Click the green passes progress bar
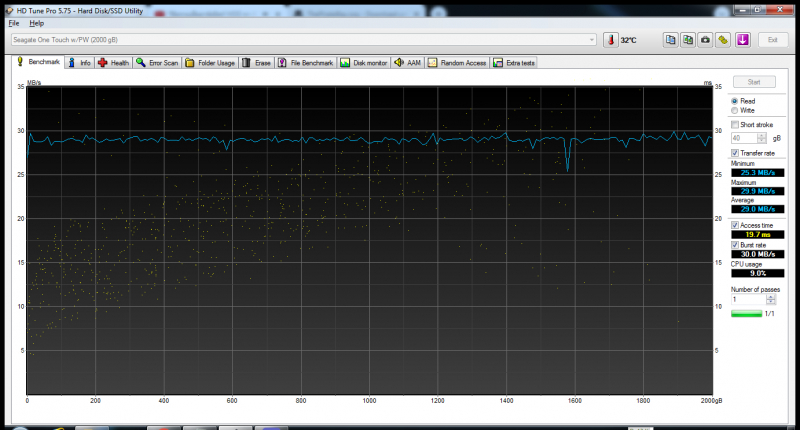Image resolution: width=800 pixels, height=430 pixels. pyautogui.click(x=746, y=314)
